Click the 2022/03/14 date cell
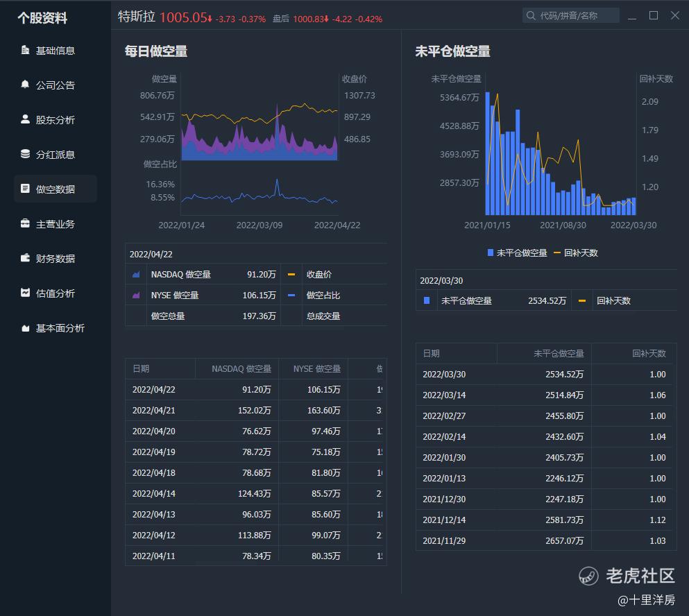The image size is (689, 616). click(x=444, y=395)
